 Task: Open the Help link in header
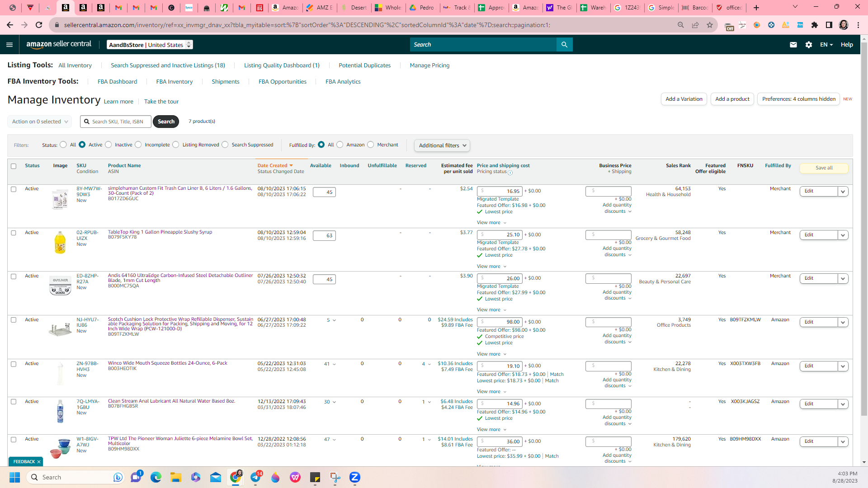847,45
